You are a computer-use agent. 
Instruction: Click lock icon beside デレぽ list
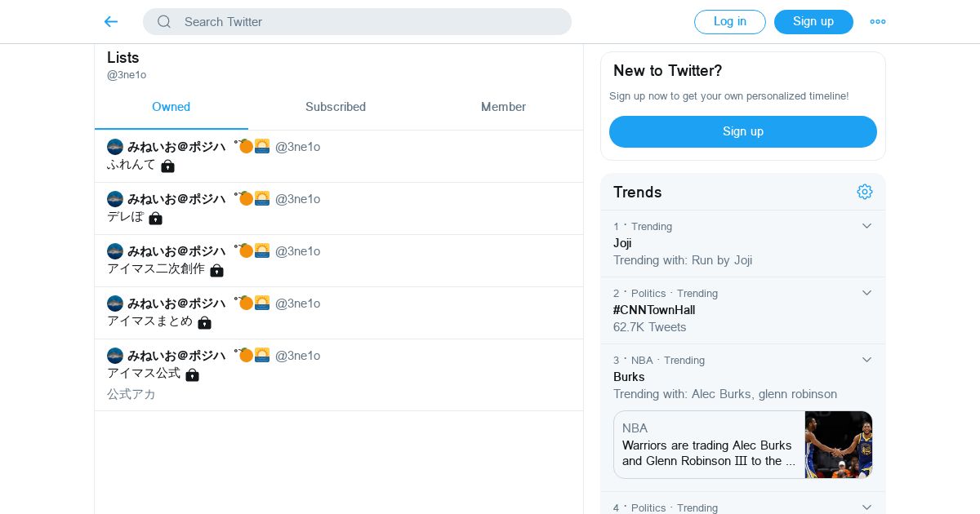155,218
